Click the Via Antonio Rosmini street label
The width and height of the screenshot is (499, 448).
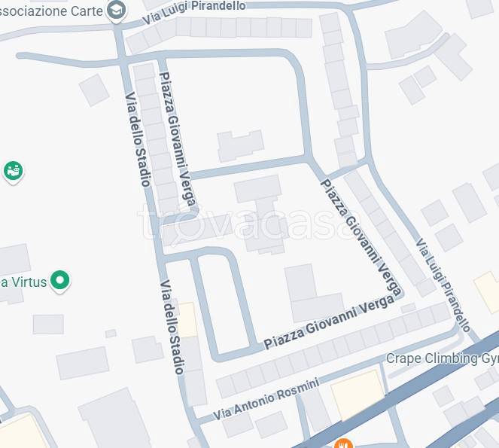[266, 398]
